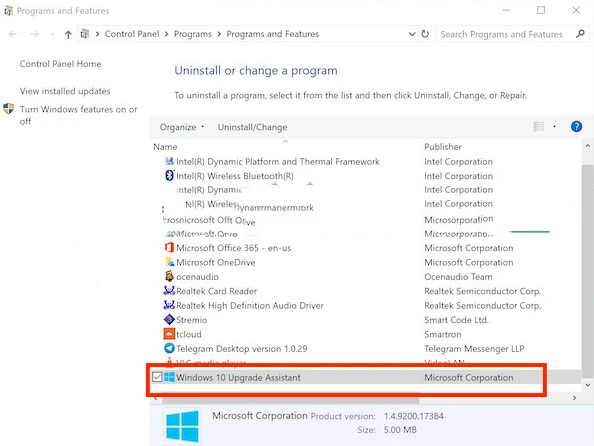
Task: Select the tcloud orange icon
Action: coord(169,334)
